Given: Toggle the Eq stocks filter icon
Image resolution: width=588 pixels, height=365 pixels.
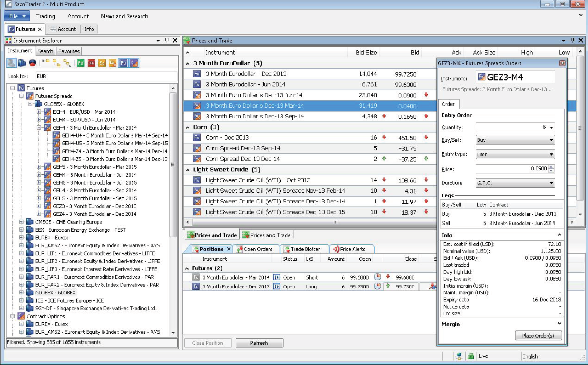Looking at the screenshot, I should pyautogui.click(x=102, y=63).
